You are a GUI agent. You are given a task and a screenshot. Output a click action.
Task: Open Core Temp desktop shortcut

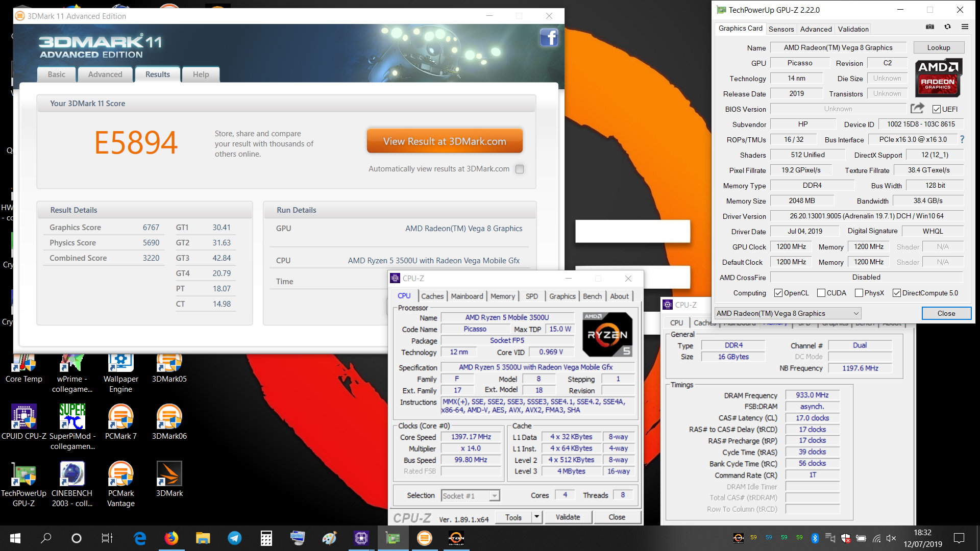point(24,368)
